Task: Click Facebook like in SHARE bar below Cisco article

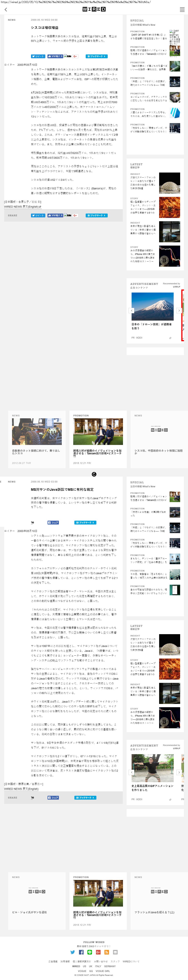Action: 55,215
